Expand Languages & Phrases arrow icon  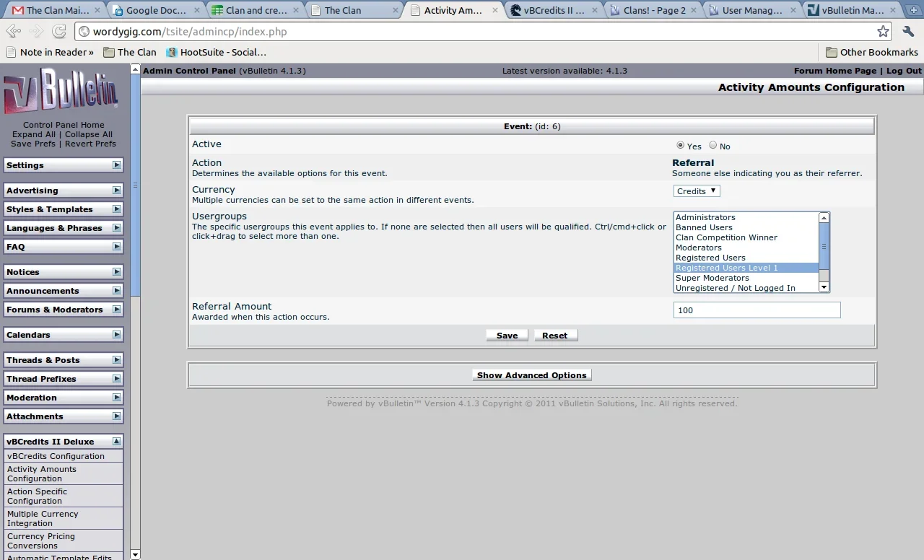tap(116, 228)
